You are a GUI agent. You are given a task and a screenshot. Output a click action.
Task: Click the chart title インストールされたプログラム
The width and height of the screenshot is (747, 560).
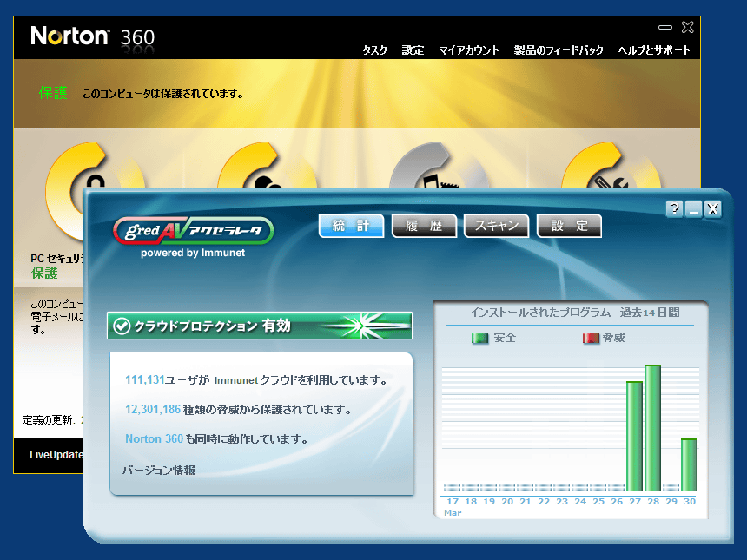pos(540,313)
